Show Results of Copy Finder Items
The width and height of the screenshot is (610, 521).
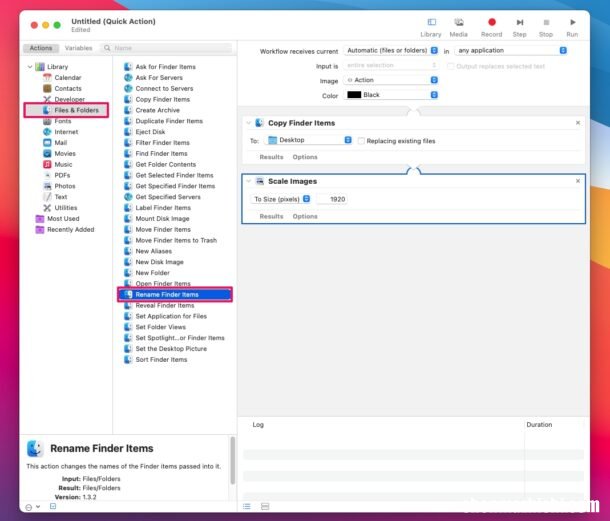[x=271, y=157]
